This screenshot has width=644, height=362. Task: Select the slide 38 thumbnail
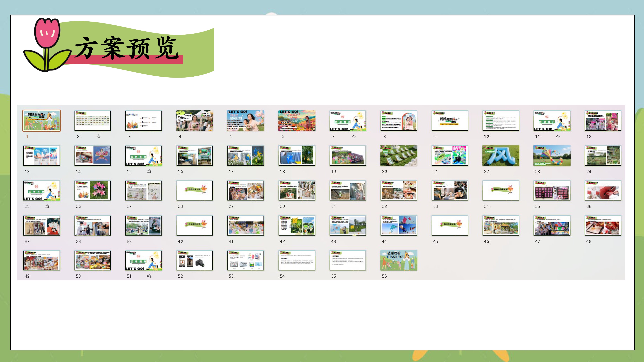click(x=93, y=225)
